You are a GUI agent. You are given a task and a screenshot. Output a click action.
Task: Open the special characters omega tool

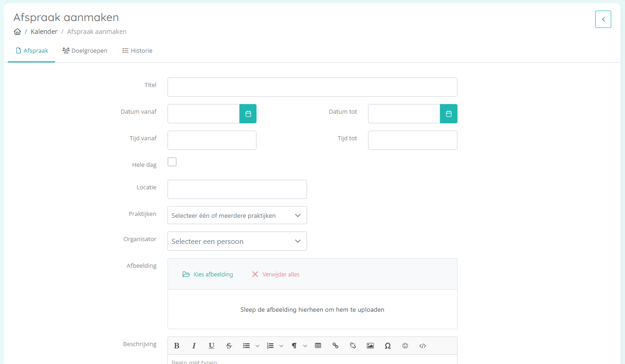click(x=388, y=346)
